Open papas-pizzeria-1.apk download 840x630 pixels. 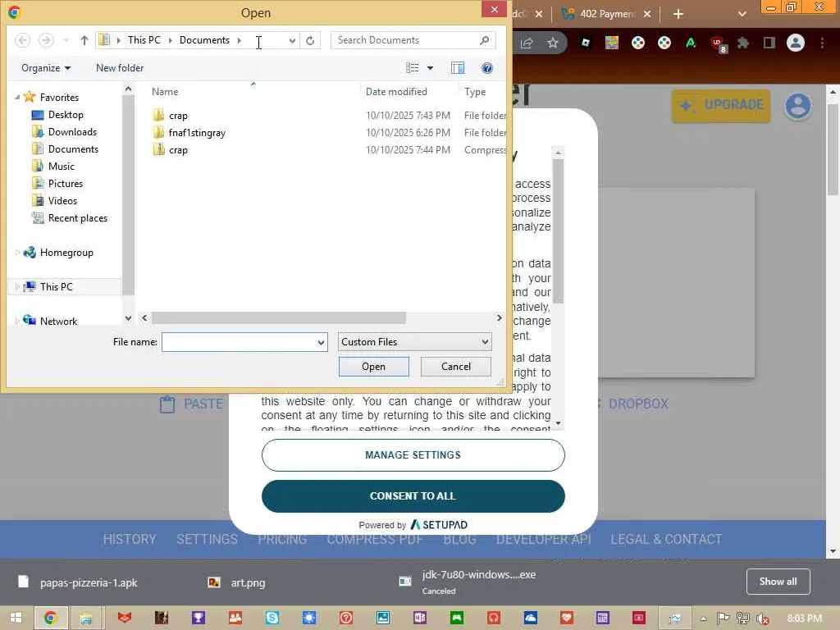[x=78, y=582]
